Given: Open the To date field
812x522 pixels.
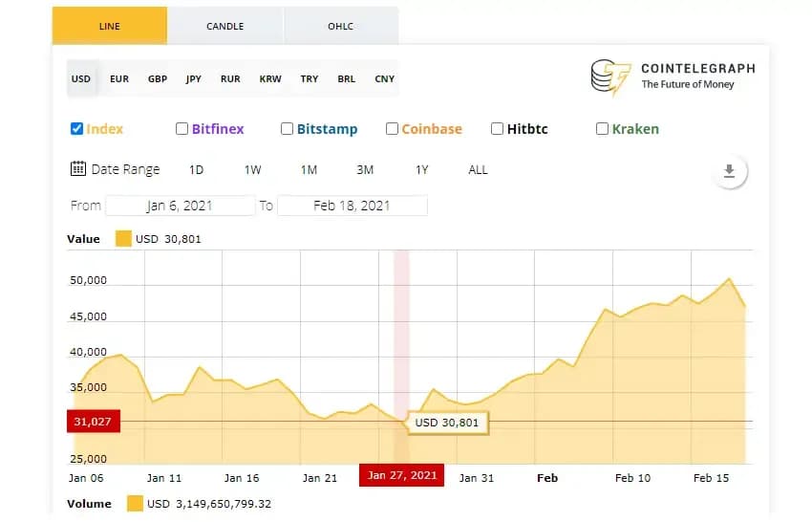Looking at the screenshot, I should pyautogui.click(x=353, y=206).
